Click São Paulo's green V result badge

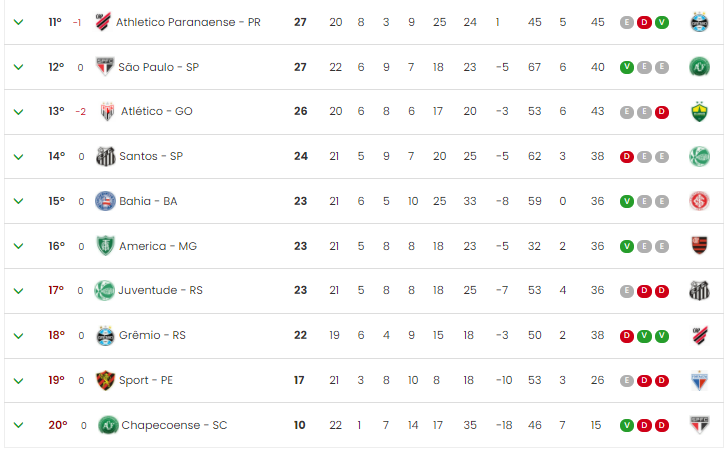[x=626, y=67]
